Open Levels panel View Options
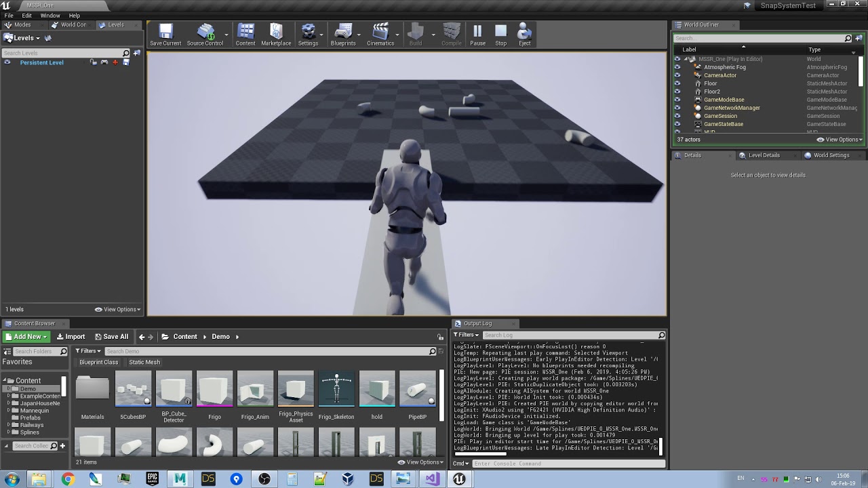The width and height of the screenshot is (868, 488). click(x=118, y=310)
